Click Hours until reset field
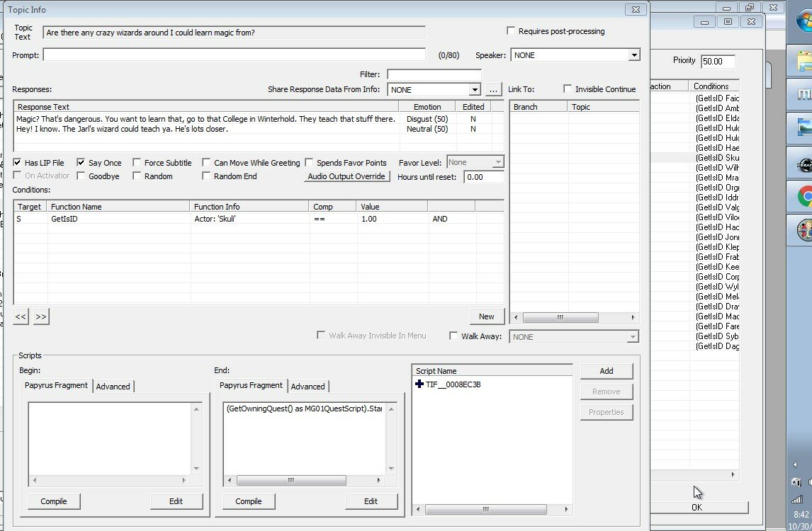Image resolution: width=812 pixels, height=531 pixels. tap(484, 177)
